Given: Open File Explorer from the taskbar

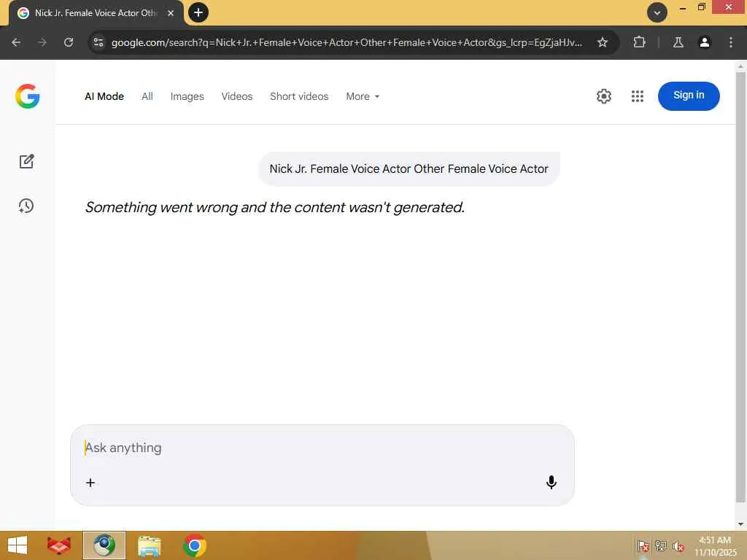Looking at the screenshot, I should click(149, 545).
